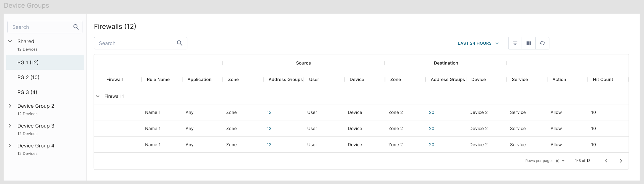Select Device Group 2 label
644x184 pixels.
coord(36,106)
